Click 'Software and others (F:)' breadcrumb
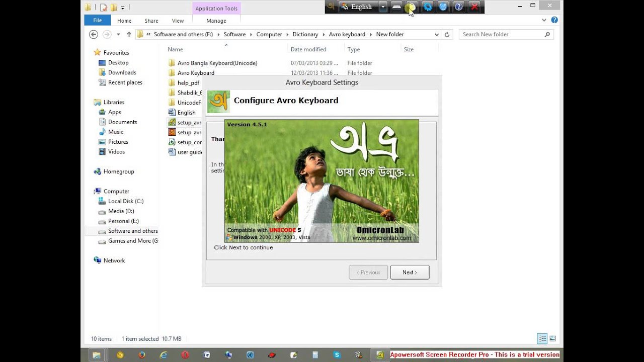The width and height of the screenshot is (644, 362). coord(183,34)
